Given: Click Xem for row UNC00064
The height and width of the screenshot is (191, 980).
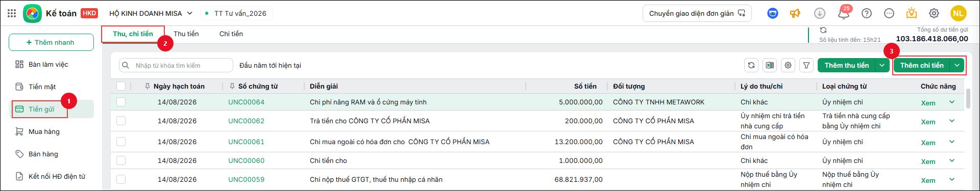Looking at the screenshot, I should (928, 103).
